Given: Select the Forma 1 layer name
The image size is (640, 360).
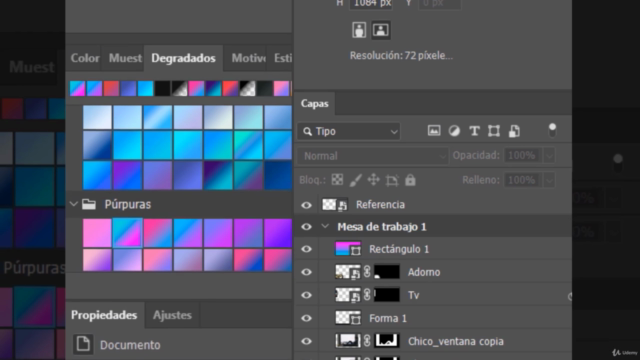Looking at the screenshot, I should pyautogui.click(x=388, y=318).
